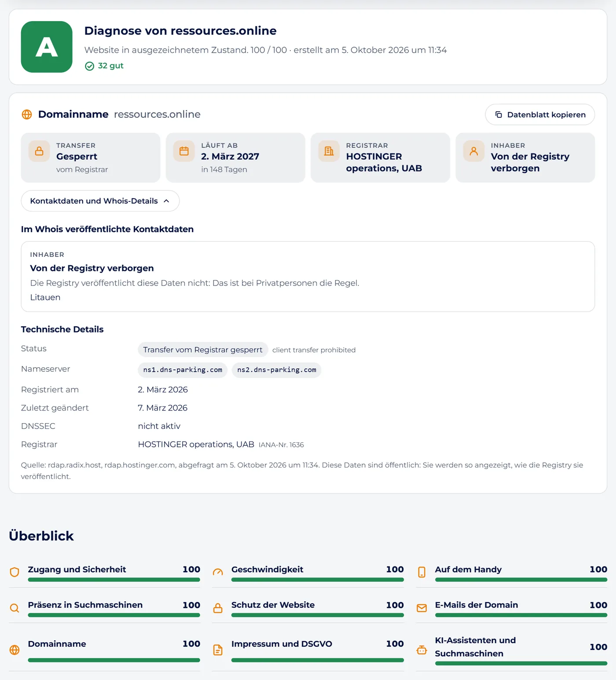Click the expiry date 2. März 2027
The height and width of the screenshot is (680, 616).
(230, 157)
